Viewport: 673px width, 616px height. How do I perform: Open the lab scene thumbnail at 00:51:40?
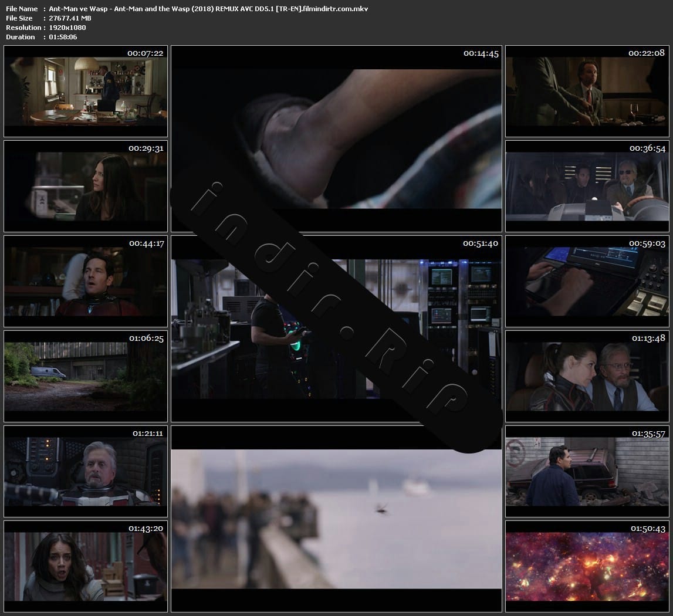pos(337,329)
